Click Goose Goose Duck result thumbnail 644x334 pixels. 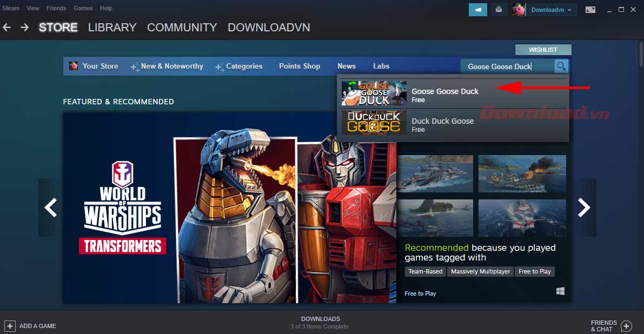pyautogui.click(x=374, y=93)
